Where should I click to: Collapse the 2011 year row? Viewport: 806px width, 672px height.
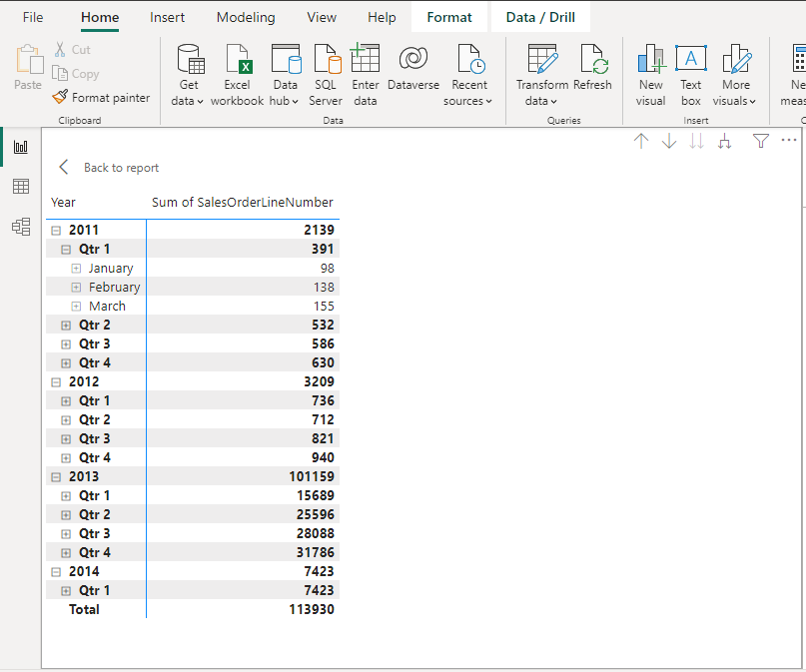[56, 231]
